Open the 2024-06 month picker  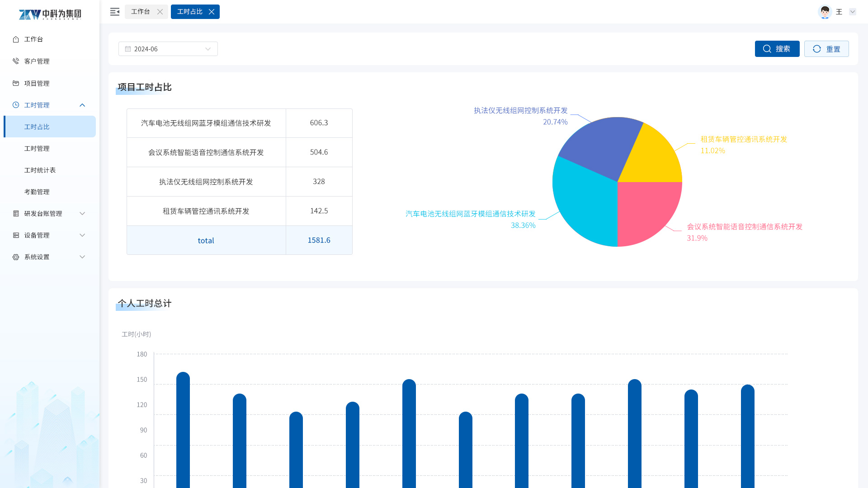(x=168, y=49)
